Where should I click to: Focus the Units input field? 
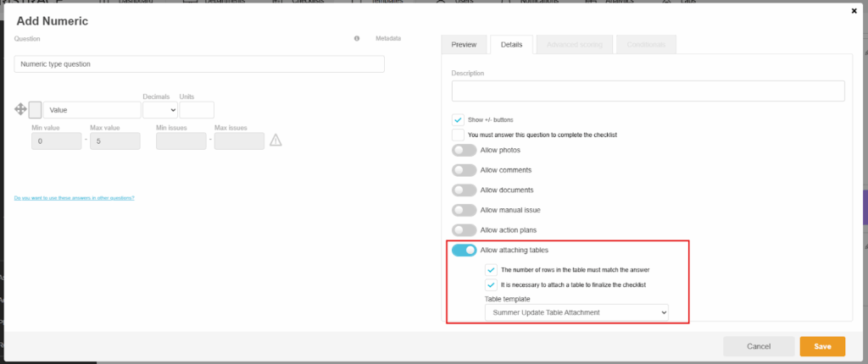coord(197,109)
